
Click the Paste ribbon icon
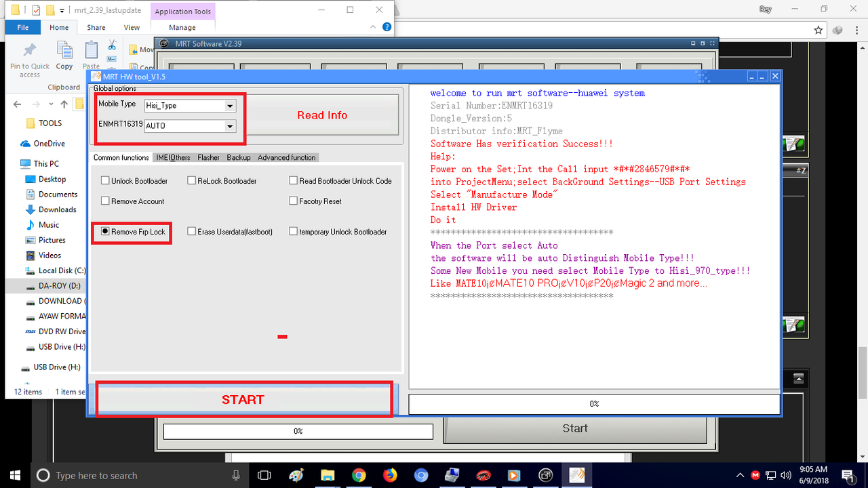91,56
